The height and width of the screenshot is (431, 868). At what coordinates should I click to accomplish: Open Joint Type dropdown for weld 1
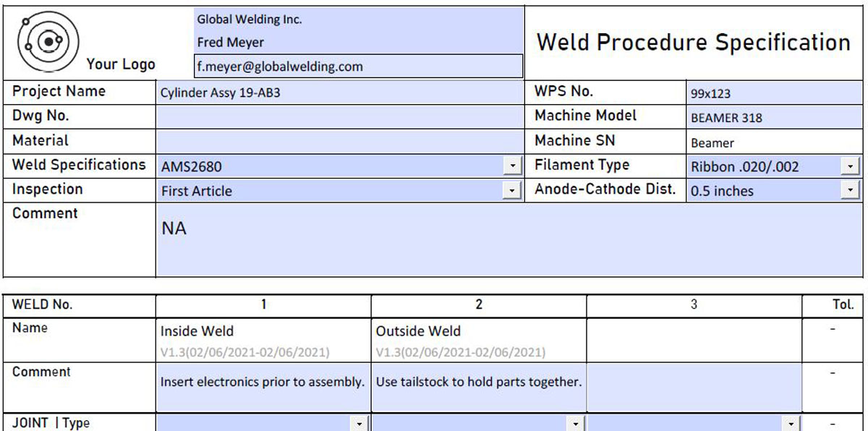tap(358, 424)
